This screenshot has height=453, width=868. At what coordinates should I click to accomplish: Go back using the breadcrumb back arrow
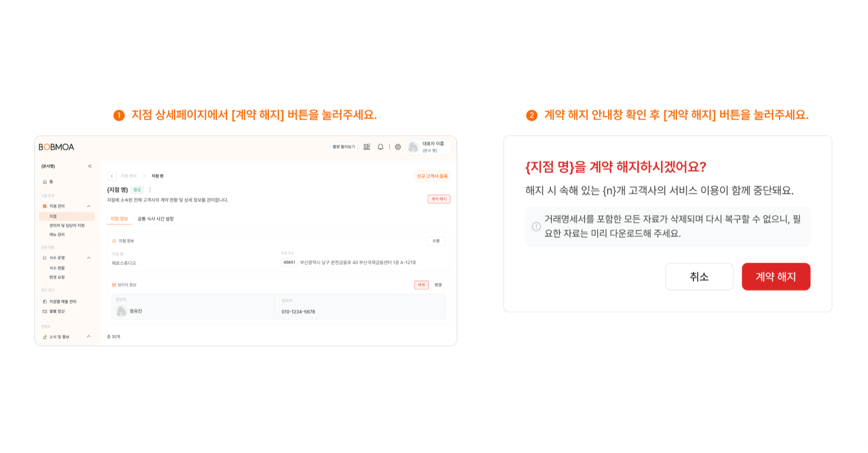[x=111, y=176]
